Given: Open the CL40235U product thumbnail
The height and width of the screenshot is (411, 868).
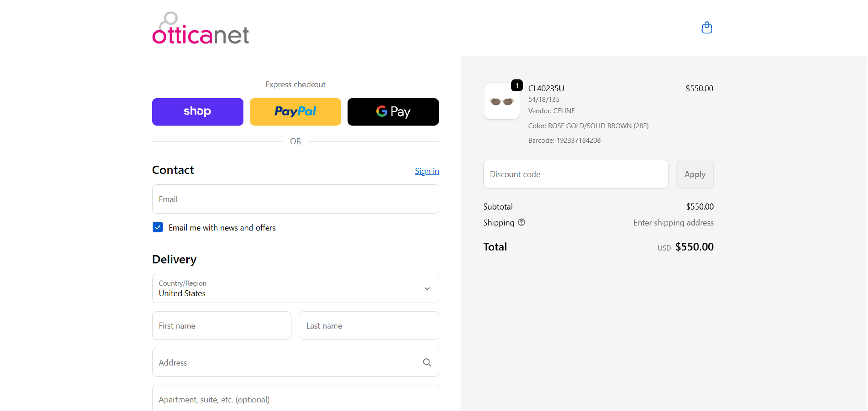Looking at the screenshot, I should [x=501, y=101].
